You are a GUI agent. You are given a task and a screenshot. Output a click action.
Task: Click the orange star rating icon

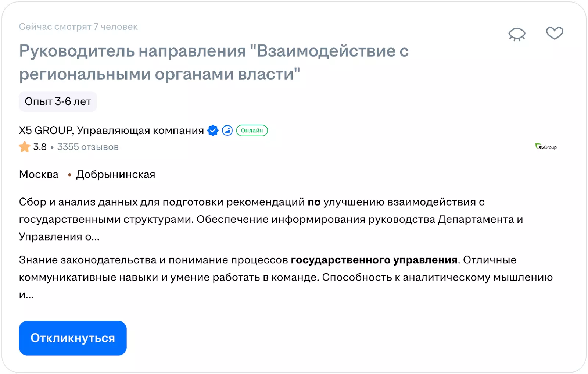click(25, 147)
